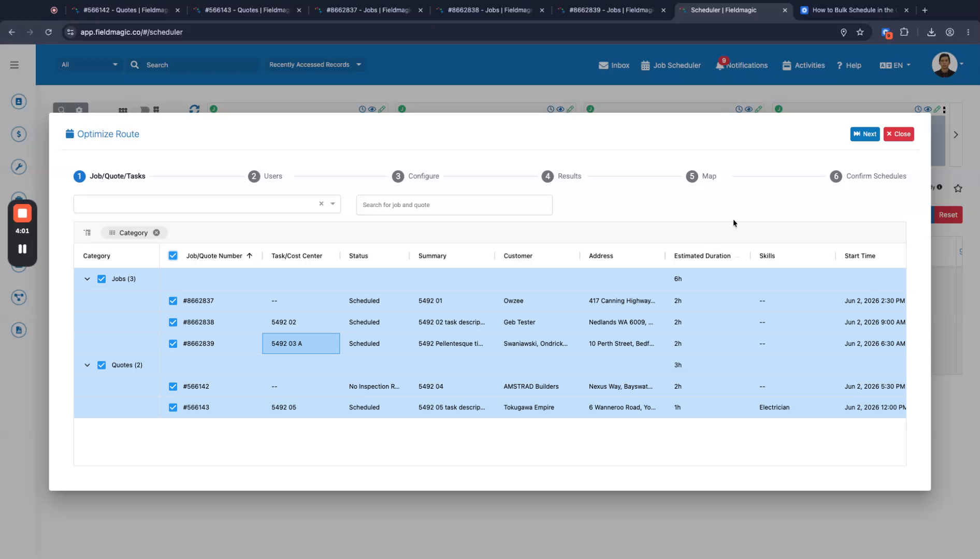Click the Estimated Duration column header
This screenshot has width=980, height=559.
pyautogui.click(x=702, y=256)
